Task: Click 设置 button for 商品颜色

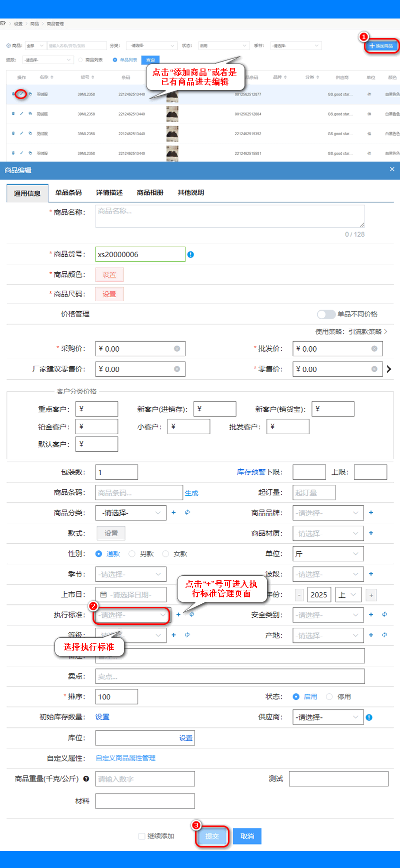Action: (x=109, y=275)
